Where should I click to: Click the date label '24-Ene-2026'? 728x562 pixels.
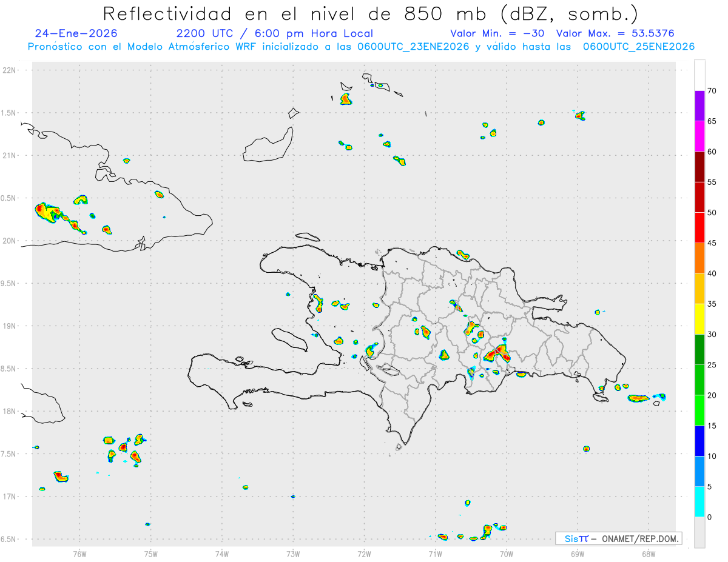(76, 33)
